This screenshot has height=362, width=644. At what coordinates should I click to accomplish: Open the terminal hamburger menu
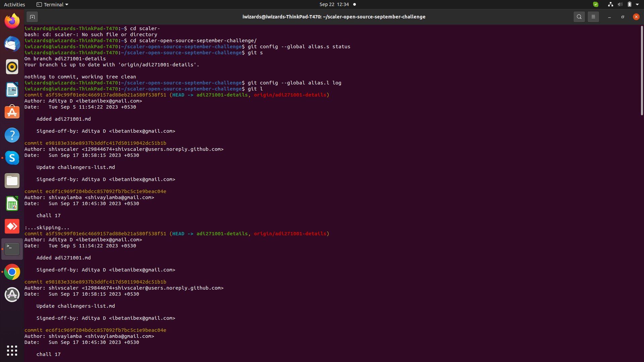[x=593, y=16]
